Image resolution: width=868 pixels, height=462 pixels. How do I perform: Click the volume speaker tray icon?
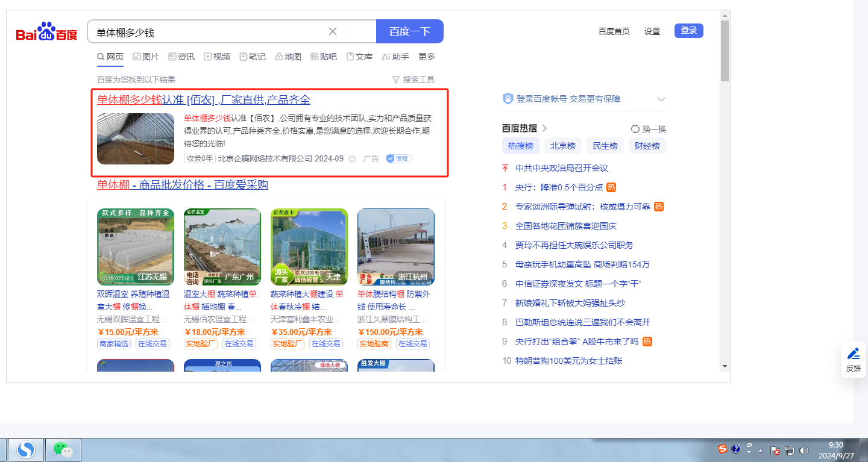tap(804, 450)
